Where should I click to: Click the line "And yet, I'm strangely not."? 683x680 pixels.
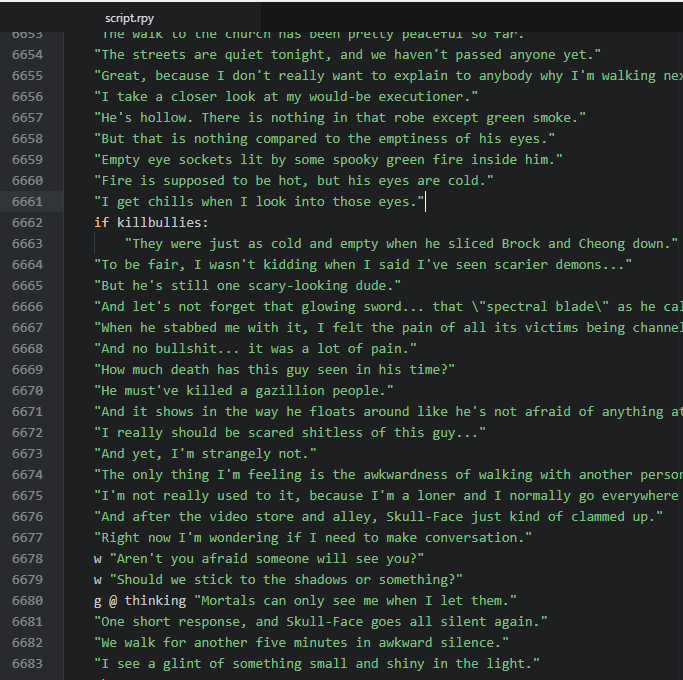[x=205, y=454]
